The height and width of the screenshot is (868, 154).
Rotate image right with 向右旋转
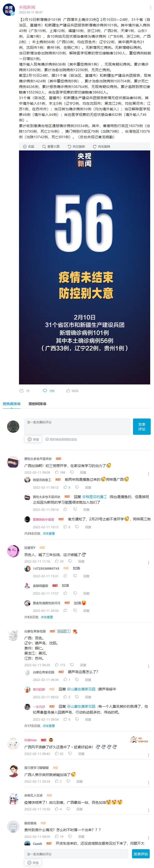[x=101, y=147]
